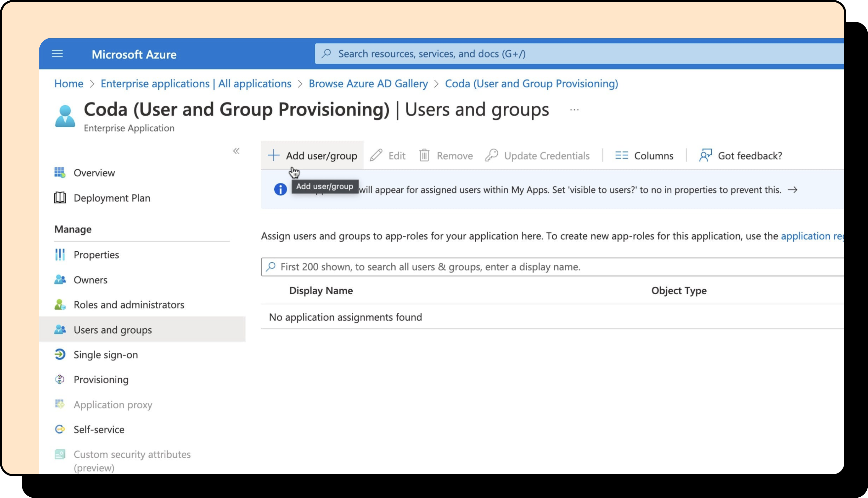Focus the First 200 shown users search field
The width and height of the screenshot is (868, 498).
click(552, 267)
